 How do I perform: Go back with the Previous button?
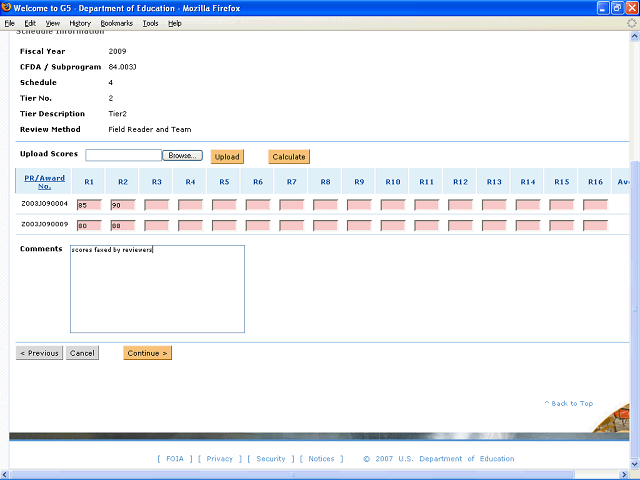(x=39, y=353)
